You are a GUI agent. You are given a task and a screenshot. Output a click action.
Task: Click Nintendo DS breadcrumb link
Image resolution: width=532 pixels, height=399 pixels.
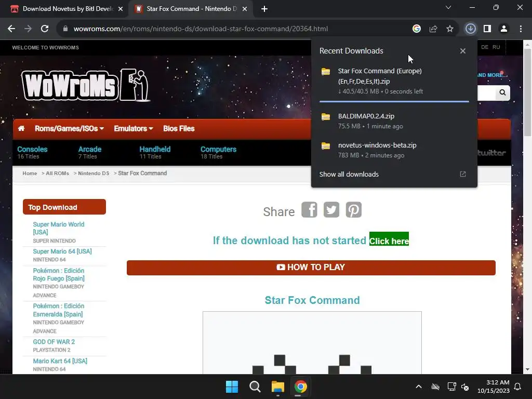(94, 174)
